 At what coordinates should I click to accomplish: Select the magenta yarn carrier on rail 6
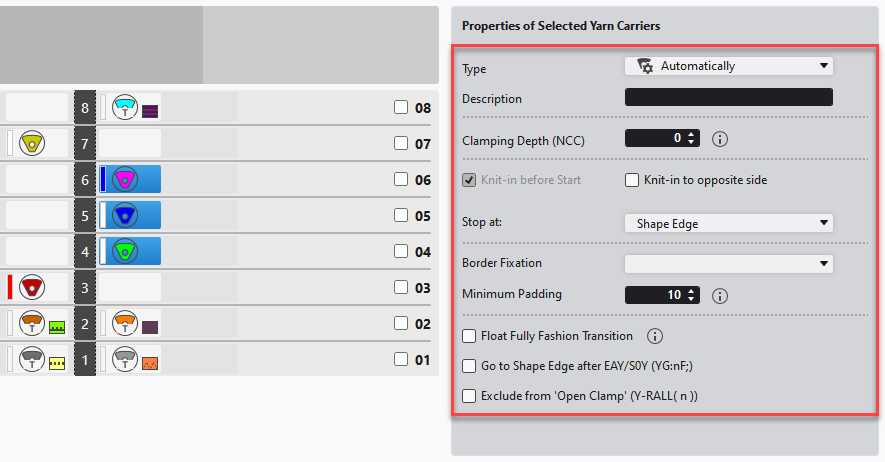[x=125, y=180]
